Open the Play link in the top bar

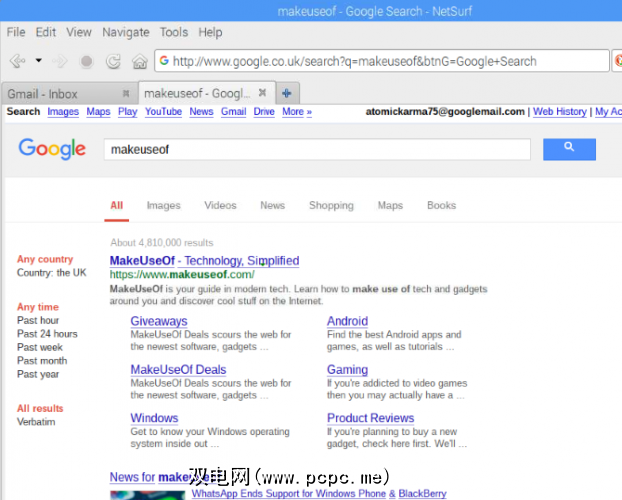(127, 112)
